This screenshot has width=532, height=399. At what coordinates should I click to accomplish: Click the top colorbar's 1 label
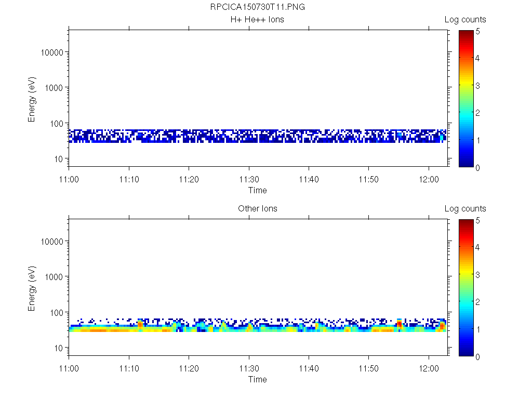[478, 140]
